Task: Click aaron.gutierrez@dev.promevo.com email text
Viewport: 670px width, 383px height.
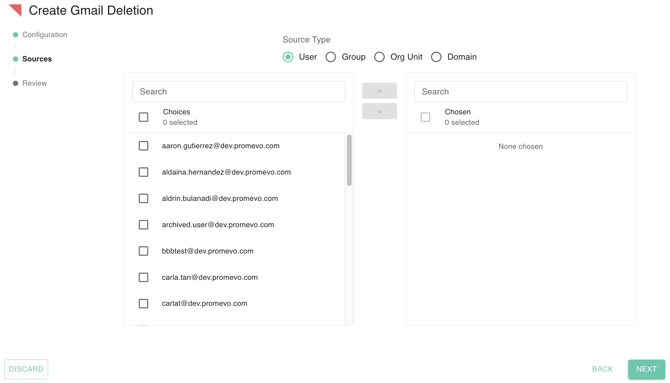Action: click(220, 146)
